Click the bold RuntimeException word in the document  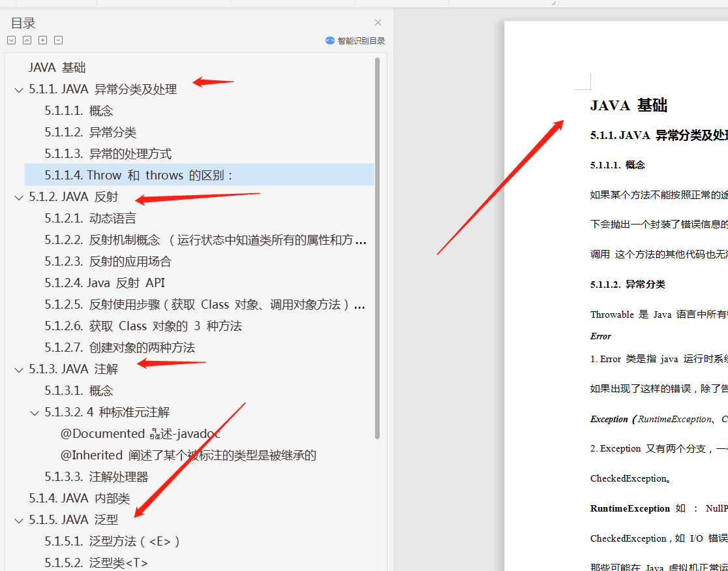pos(630,508)
